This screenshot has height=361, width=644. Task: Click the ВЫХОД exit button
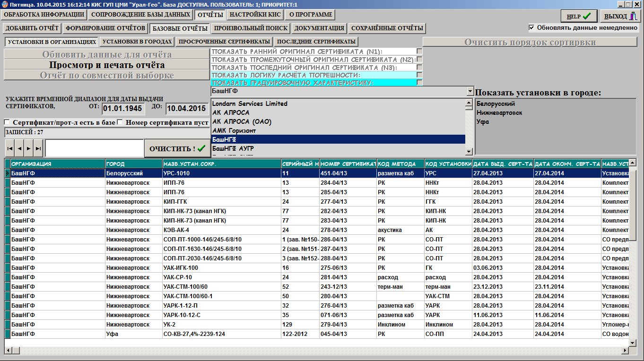click(x=620, y=16)
